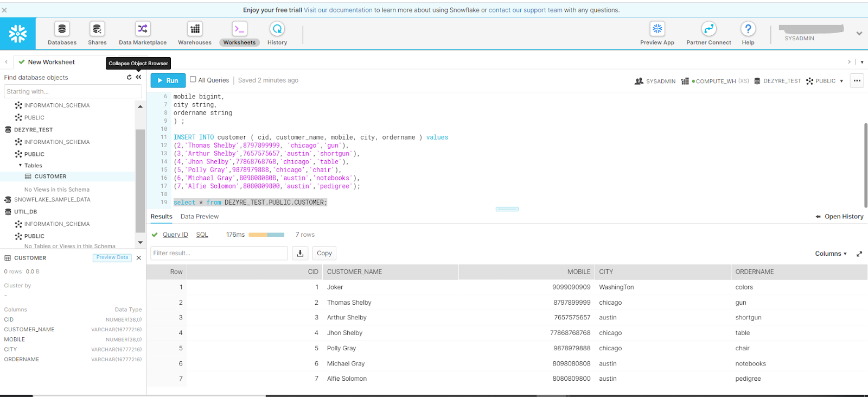Open the Columns dropdown in results

(x=831, y=254)
